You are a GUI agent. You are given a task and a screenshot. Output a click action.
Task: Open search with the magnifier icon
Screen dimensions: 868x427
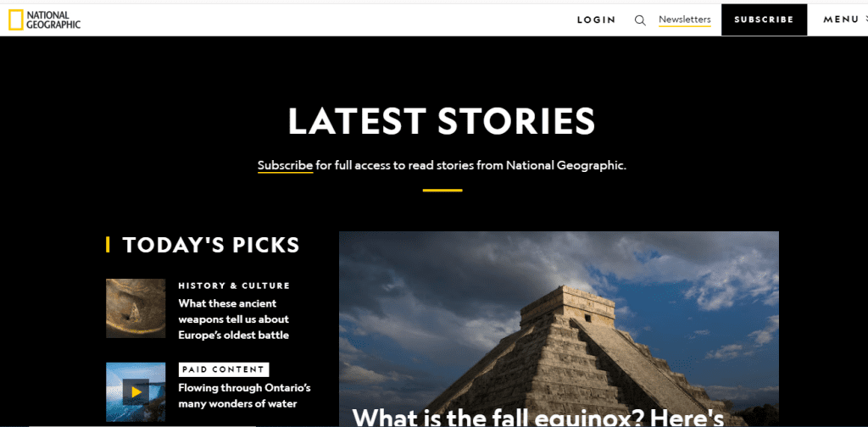pyautogui.click(x=640, y=20)
